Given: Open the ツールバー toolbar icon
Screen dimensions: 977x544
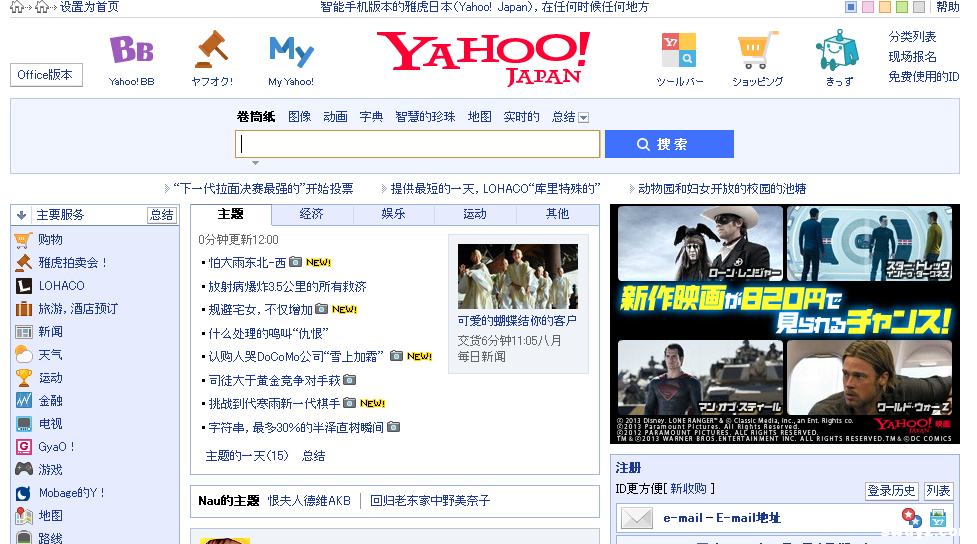Looking at the screenshot, I should (x=679, y=50).
